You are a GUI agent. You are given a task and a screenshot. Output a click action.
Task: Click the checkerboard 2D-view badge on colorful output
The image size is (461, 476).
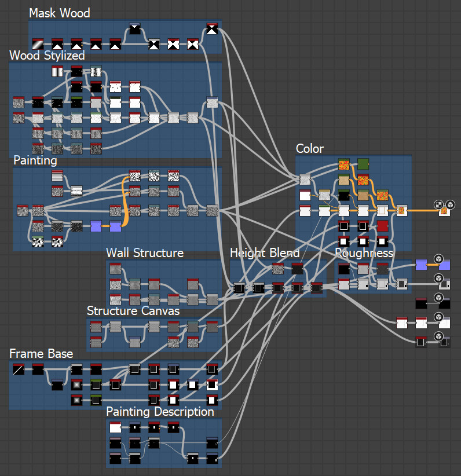pyautogui.click(x=438, y=204)
